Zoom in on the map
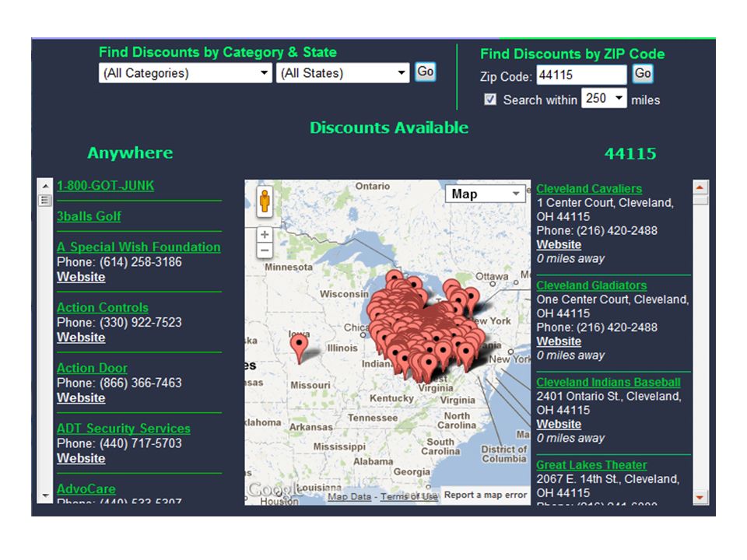747x560 pixels. coord(265,235)
